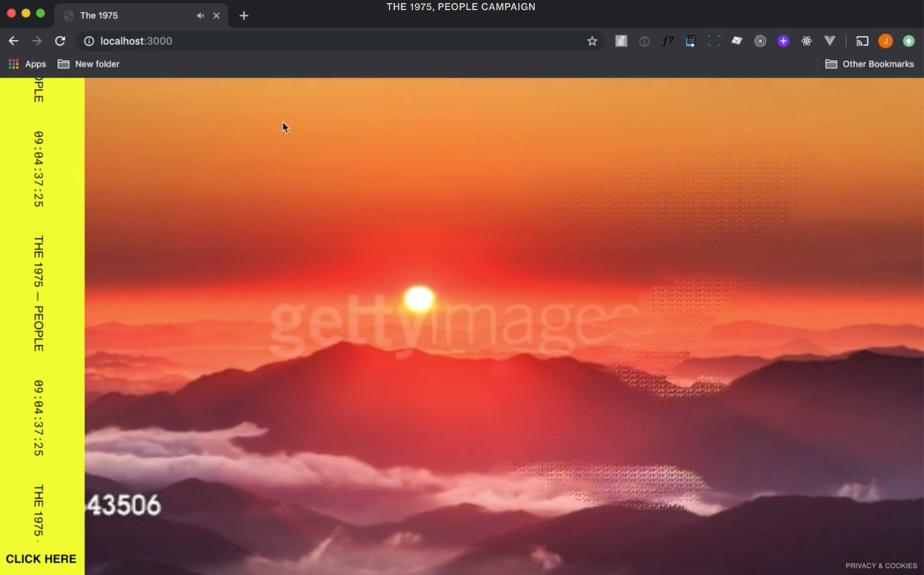Open the blue code panel extension
924x575 pixels.
click(x=690, y=41)
